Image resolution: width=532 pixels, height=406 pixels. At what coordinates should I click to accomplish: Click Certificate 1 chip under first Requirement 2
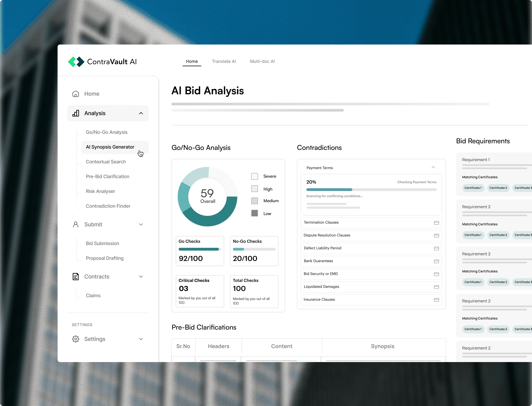[x=473, y=235]
